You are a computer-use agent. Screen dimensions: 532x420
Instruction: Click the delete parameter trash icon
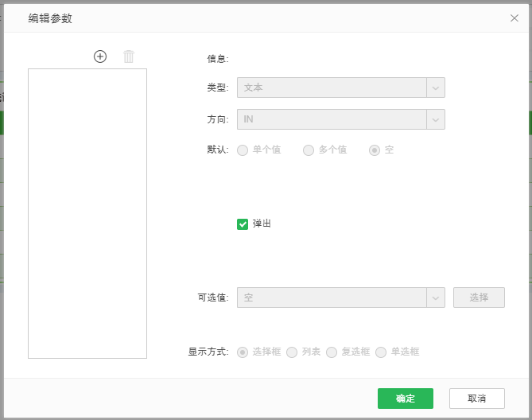pos(129,56)
